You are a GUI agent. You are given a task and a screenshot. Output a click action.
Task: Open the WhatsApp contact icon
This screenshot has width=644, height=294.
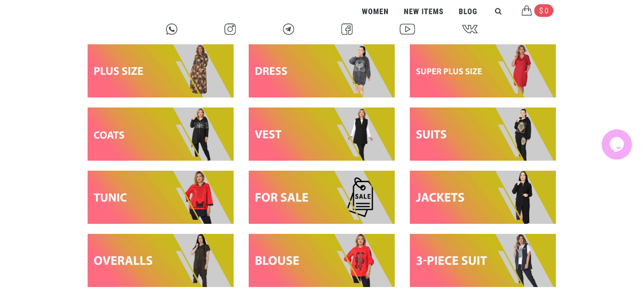(171, 29)
